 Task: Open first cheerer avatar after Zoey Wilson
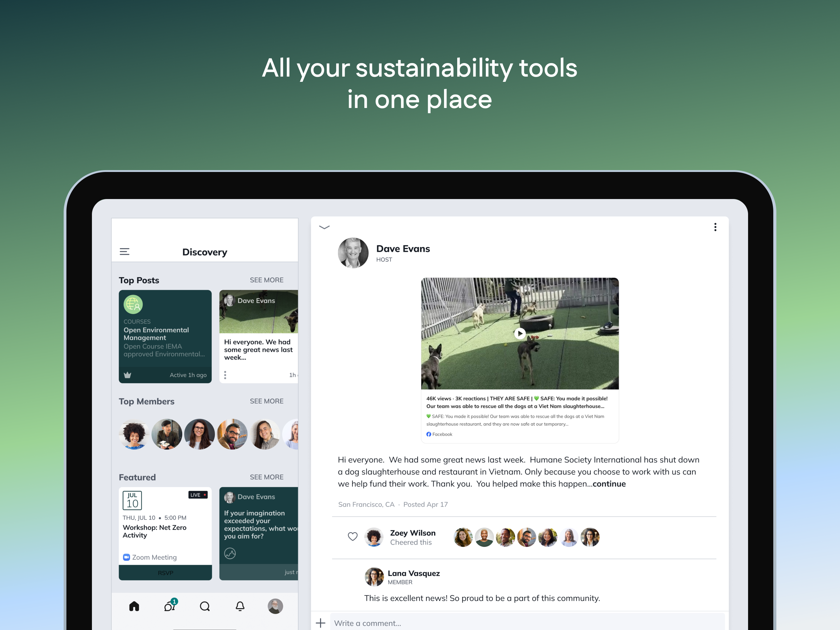coord(463,537)
